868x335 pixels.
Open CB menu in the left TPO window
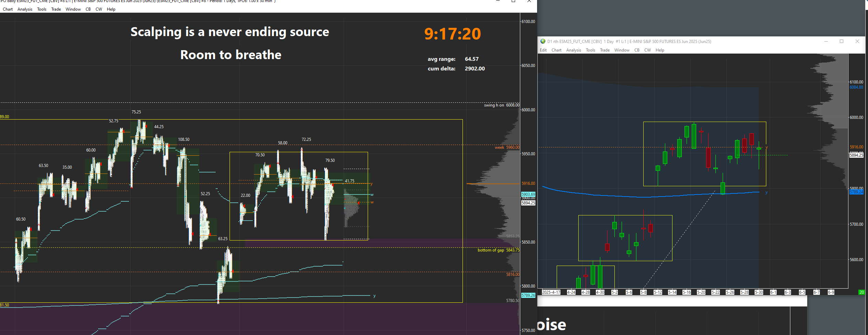(88, 9)
